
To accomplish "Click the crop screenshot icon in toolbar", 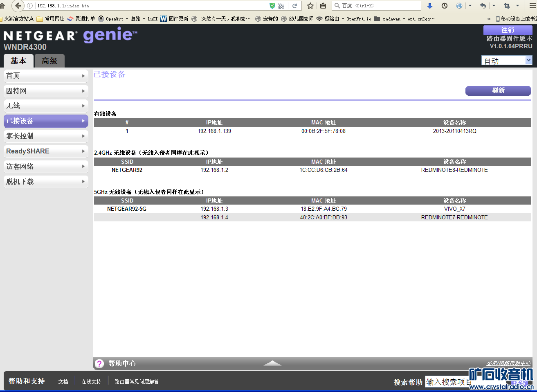I will [507, 6].
